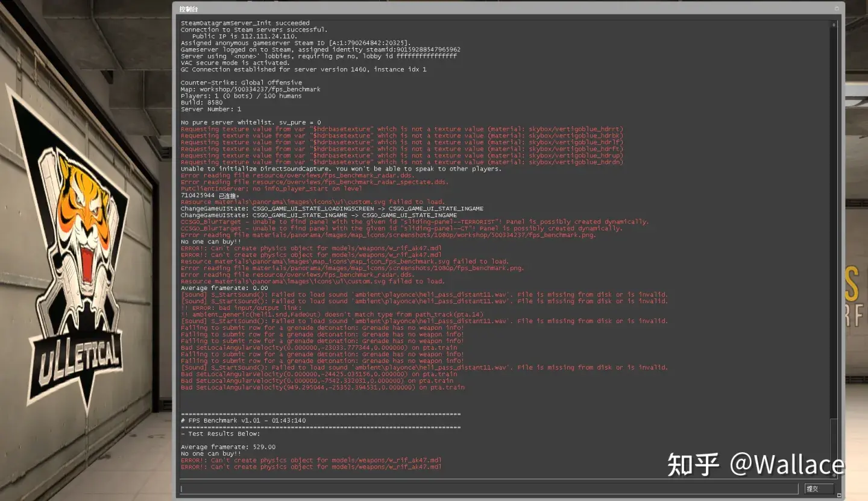Select the ambient_generic(heli1.snd,Fadeout) error line

click(x=332, y=315)
